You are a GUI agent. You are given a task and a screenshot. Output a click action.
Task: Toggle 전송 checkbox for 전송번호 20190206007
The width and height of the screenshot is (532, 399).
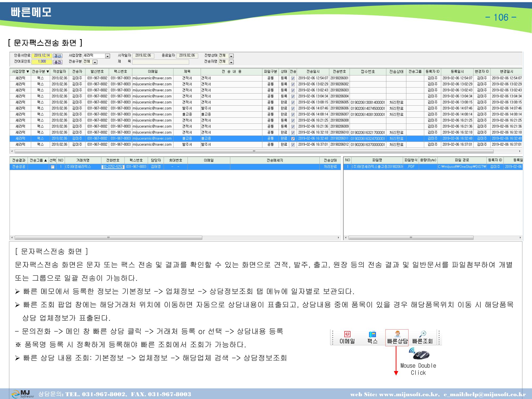point(293,114)
